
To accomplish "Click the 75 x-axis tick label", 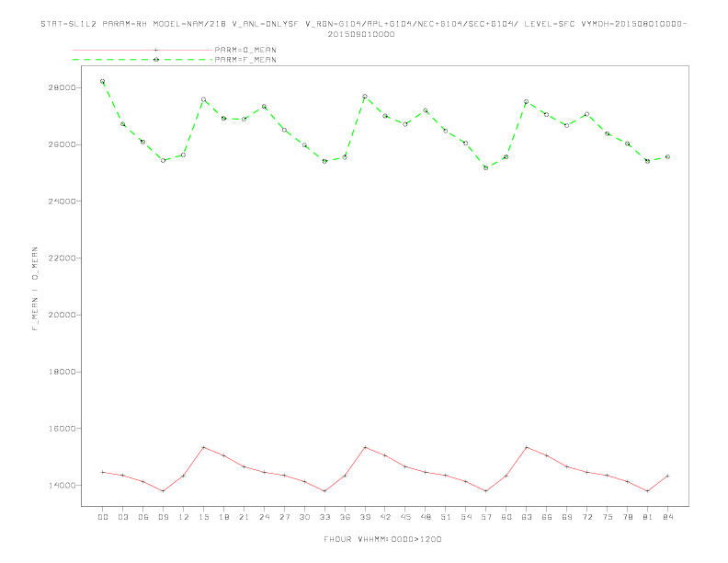I will tap(608, 517).
